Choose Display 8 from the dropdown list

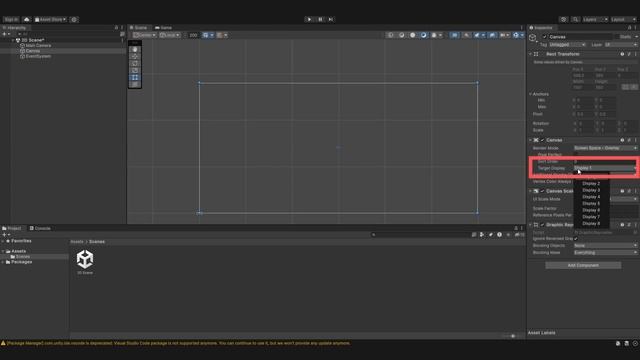tap(591, 224)
